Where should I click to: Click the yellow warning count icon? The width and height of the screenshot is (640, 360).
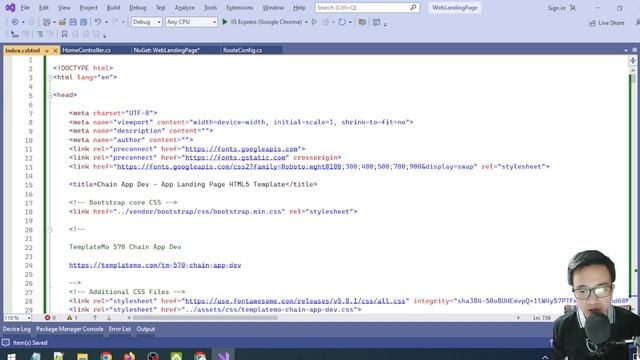click(69, 318)
